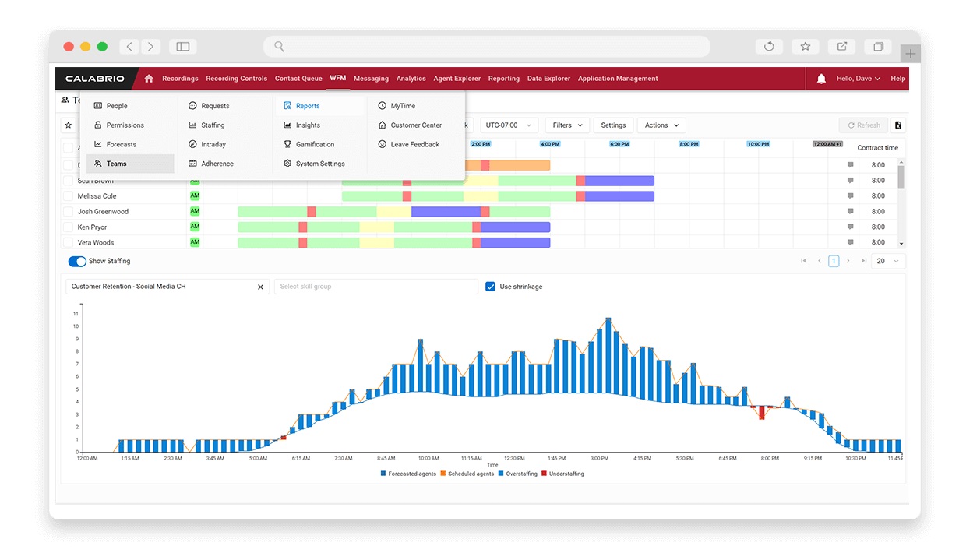
Task: Uncheck the Use shrinkage checkbox
Action: (x=490, y=287)
